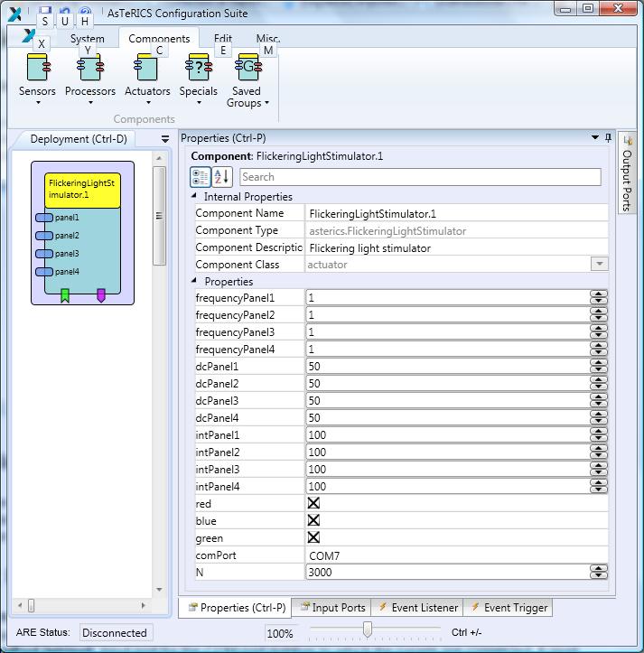Adjust frequencyPanel3 spinner arrows
Image resolution: width=644 pixels, height=653 pixels.
[599, 331]
